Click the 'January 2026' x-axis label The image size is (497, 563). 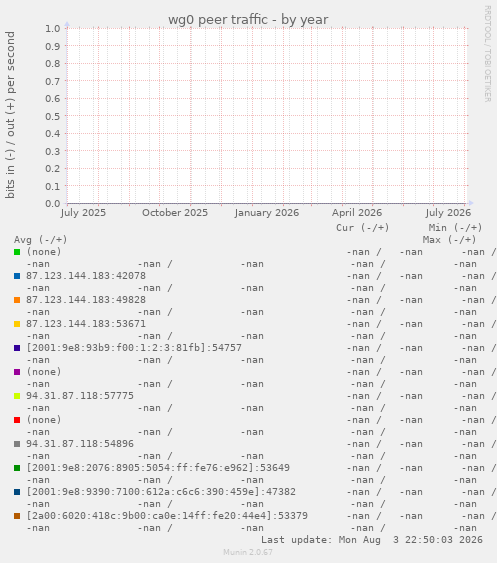(x=267, y=213)
